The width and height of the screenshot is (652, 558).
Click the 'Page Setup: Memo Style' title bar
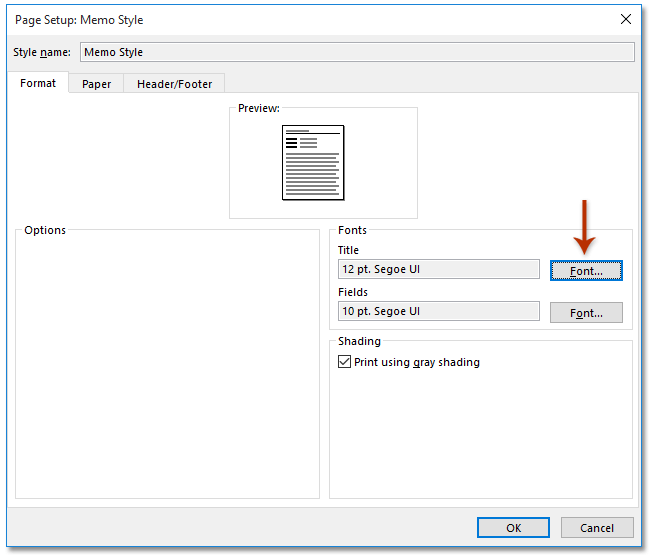300,19
